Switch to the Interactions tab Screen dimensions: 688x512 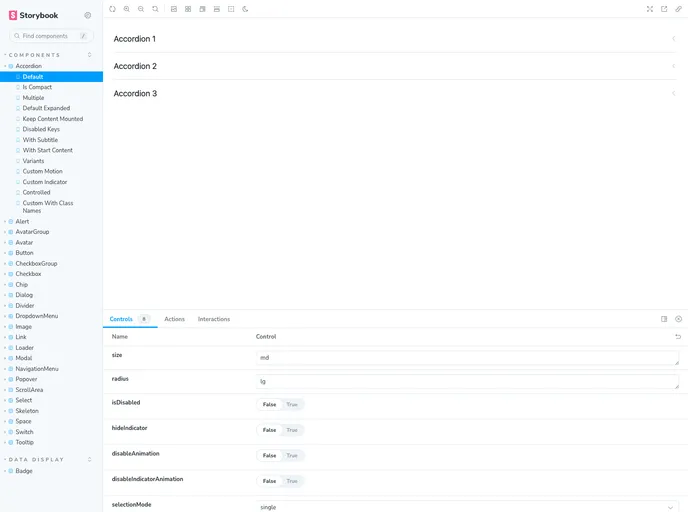(214, 319)
